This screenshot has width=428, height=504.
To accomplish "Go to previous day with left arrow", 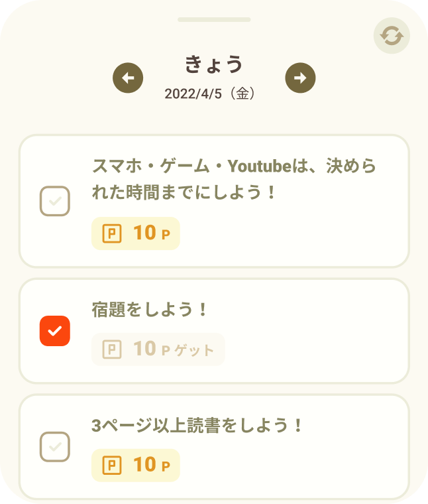I will [128, 78].
